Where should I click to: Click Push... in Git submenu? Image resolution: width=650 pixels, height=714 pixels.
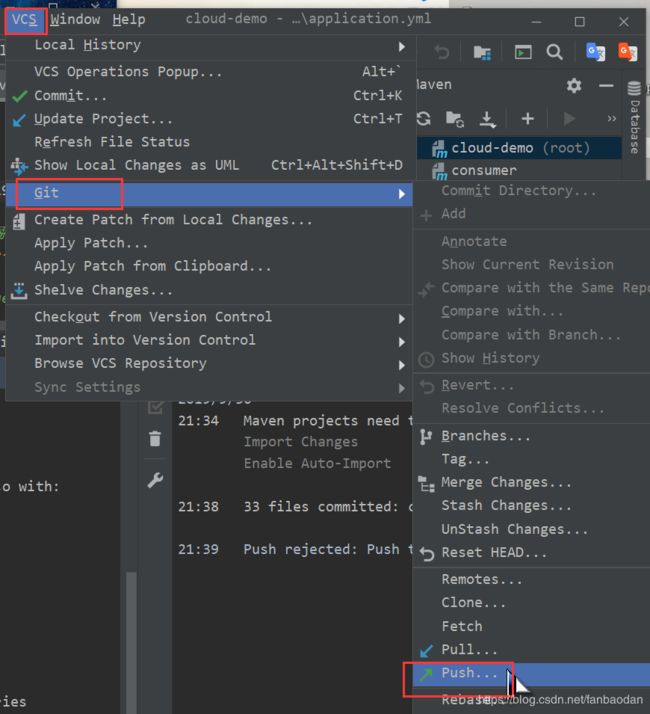click(531, 674)
